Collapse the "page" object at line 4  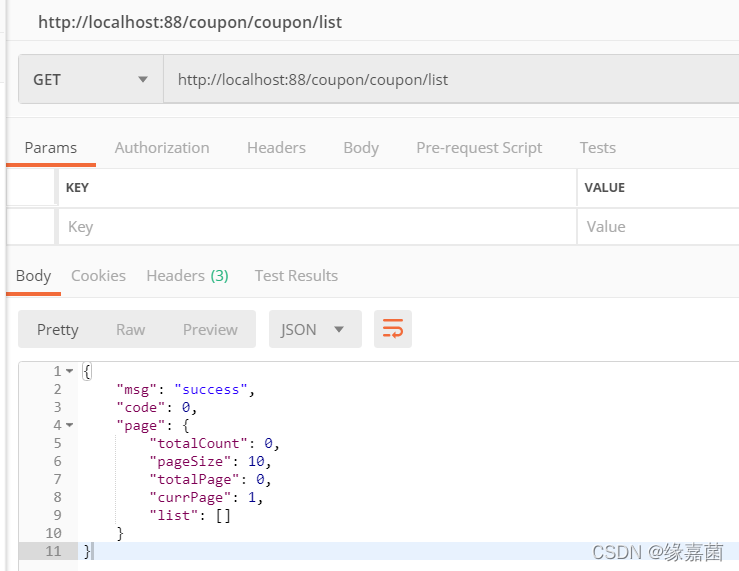click(x=70, y=425)
